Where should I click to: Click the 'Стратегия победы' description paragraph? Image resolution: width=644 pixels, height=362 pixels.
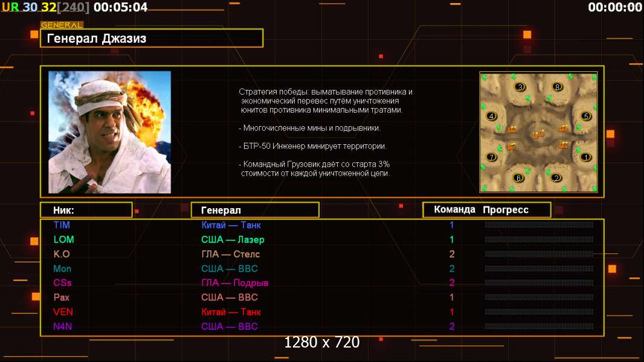(326, 101)
